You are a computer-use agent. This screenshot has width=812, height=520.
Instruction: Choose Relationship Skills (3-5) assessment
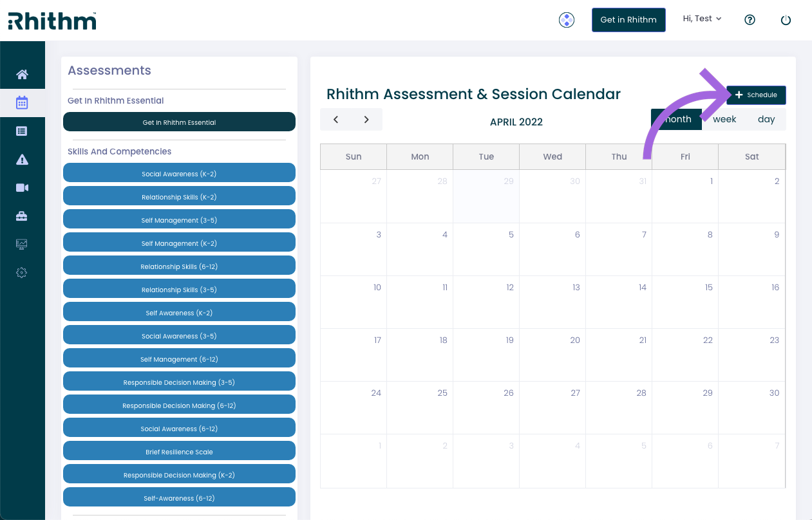179,290
